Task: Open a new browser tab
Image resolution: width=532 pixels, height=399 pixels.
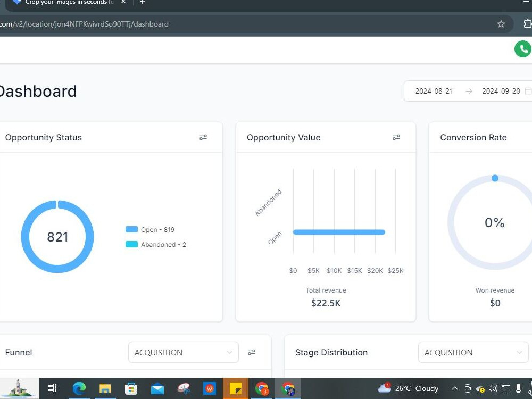Action: [x=143, y=2]
